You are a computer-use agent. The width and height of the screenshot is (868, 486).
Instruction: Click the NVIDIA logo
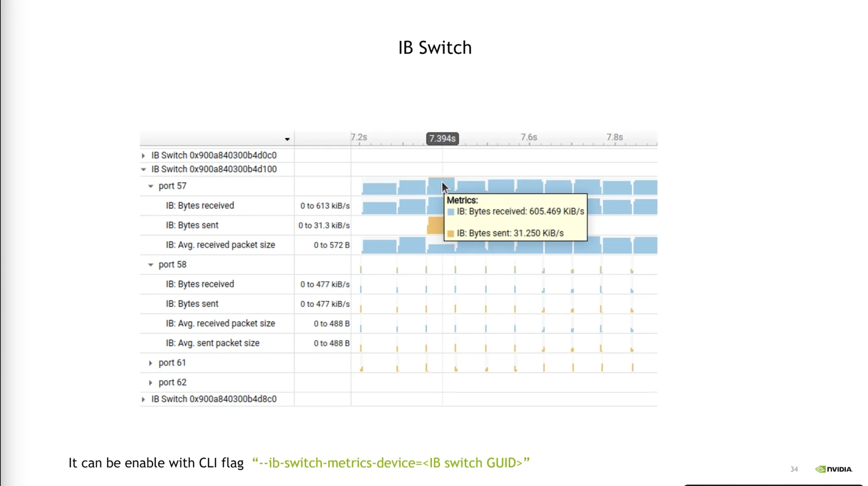click(833, 469)
